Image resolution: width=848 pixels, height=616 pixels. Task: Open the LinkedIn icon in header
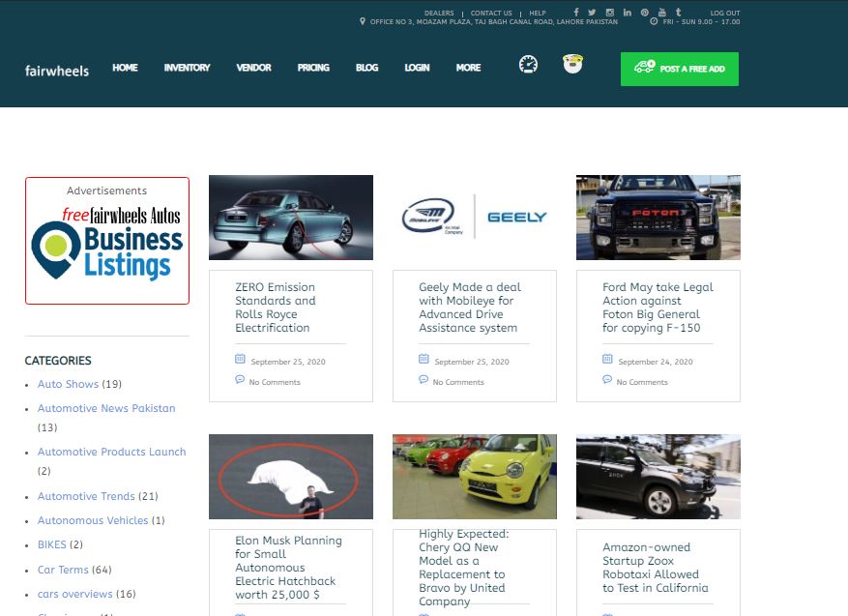(627, 12)
